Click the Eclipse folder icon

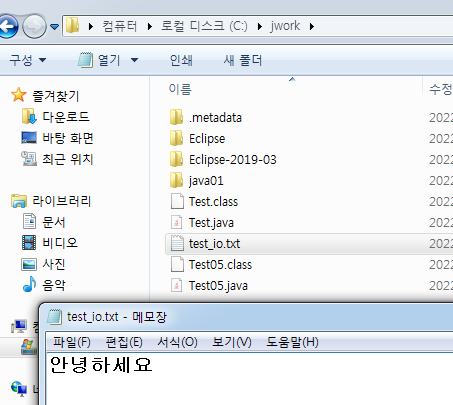coord(176,138)
